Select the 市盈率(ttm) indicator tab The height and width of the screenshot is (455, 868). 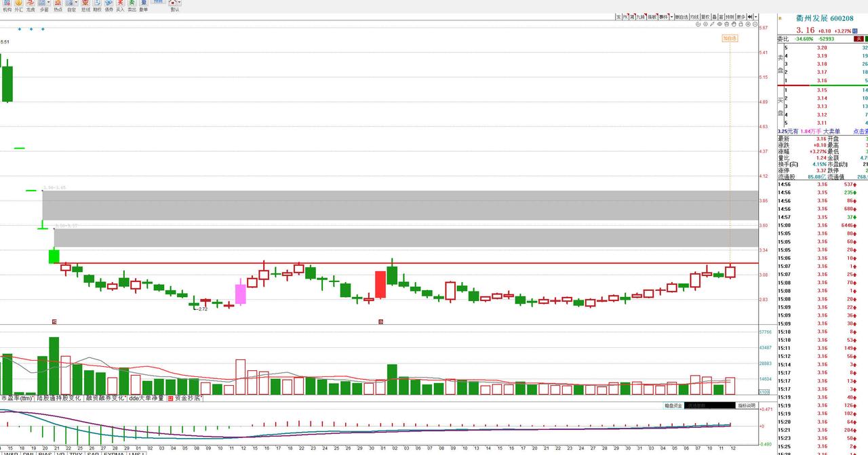click(x=18, y=398)
